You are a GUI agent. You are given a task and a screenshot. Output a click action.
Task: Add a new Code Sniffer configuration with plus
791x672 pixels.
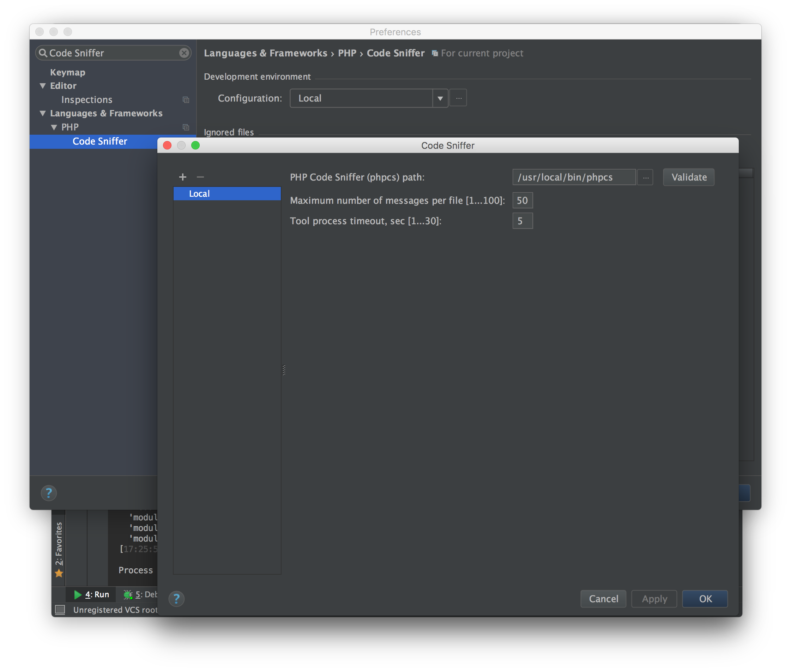point(183,177)
